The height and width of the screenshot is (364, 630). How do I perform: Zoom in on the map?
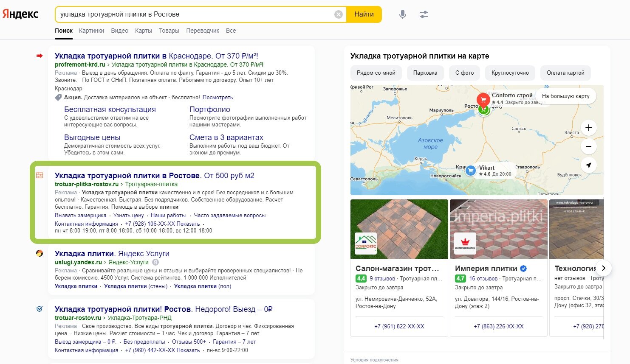[589, 128]
